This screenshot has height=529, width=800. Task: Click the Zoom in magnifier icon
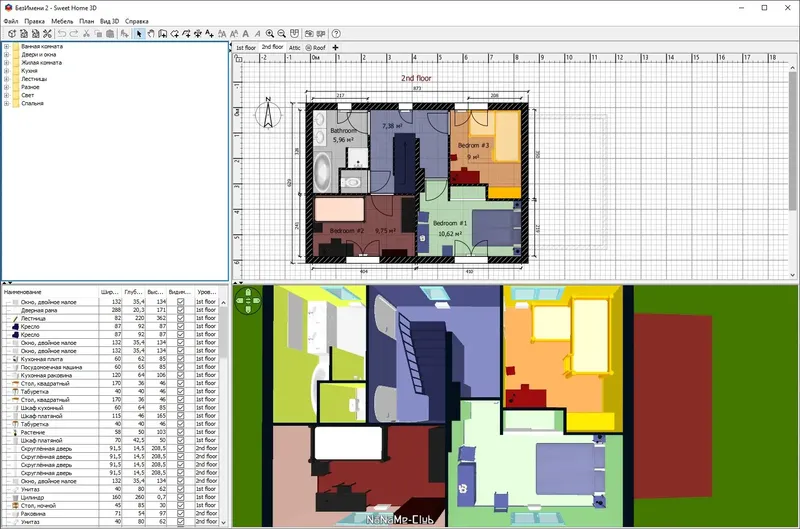[269, 34]
